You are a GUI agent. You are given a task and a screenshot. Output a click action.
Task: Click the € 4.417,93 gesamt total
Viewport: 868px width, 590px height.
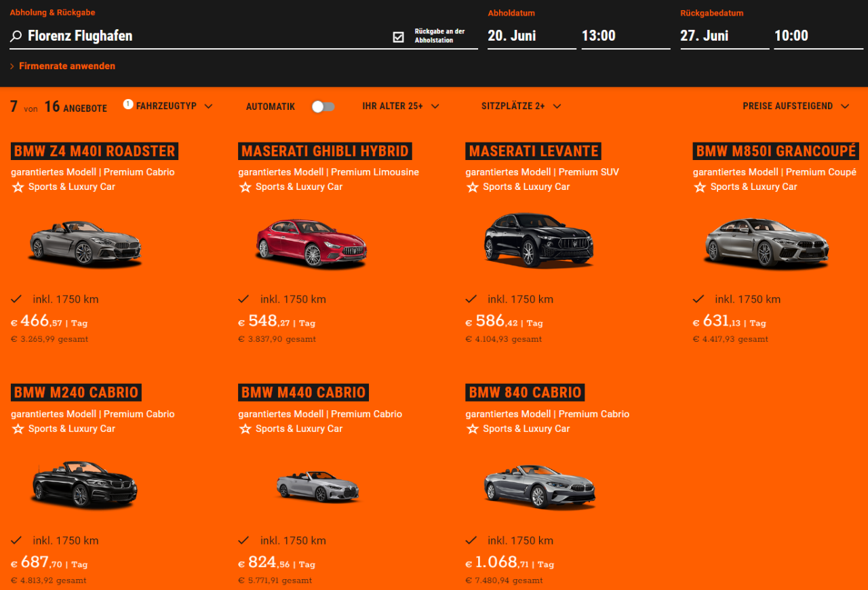(731, 339)
